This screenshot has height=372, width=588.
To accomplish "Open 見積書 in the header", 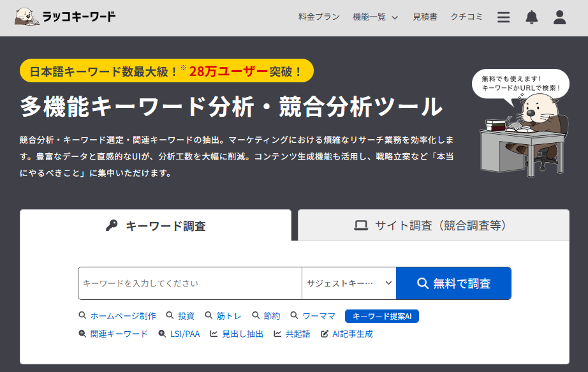I will tap(425, 17).
